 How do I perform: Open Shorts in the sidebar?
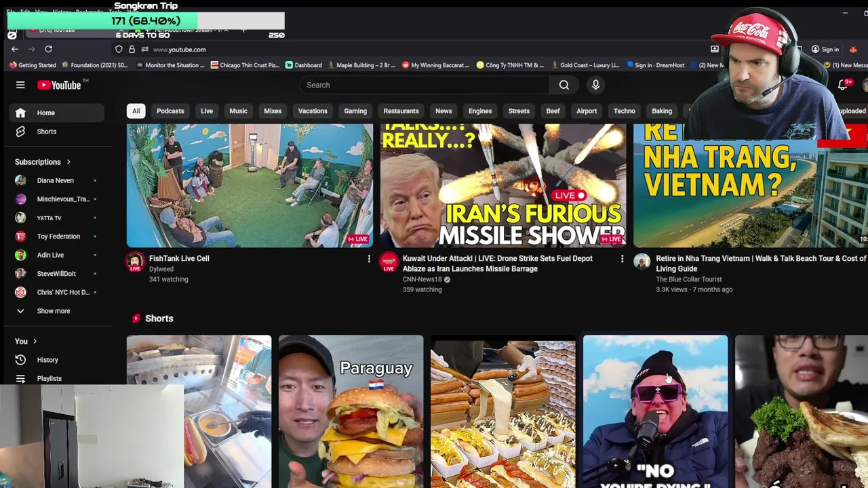click(57, 131)
